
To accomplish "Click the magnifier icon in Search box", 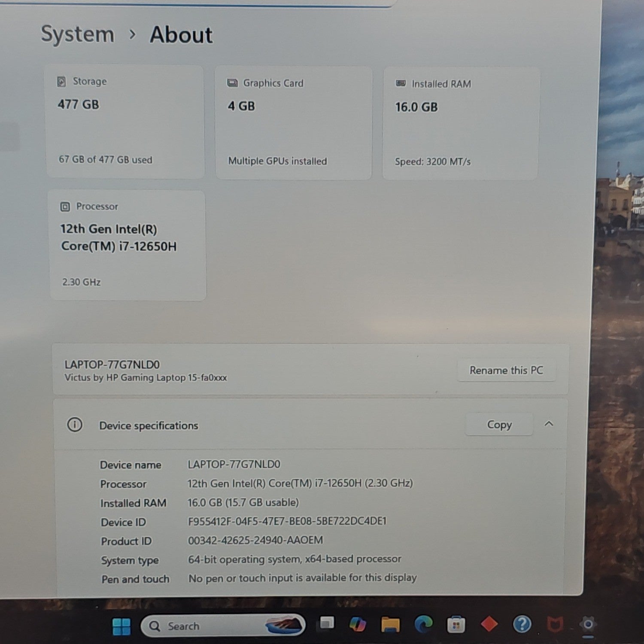I will pos(155,626).
